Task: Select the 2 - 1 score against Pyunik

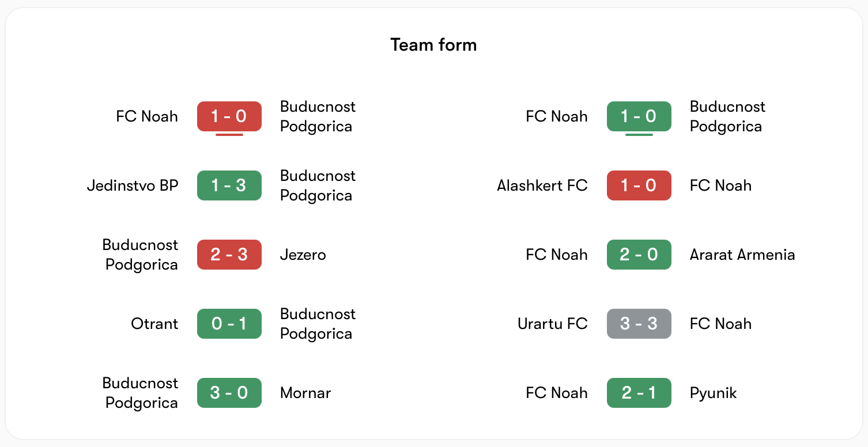Action: 639,393
